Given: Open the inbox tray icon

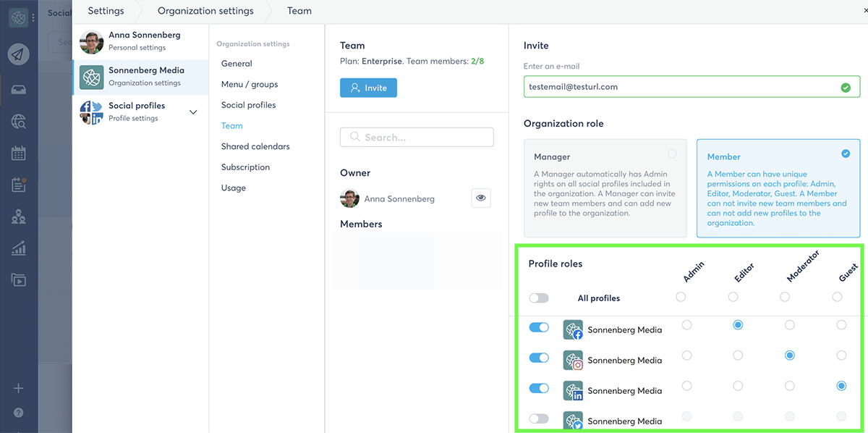Looking at the screenshot, I should click(x=19, y=90).
